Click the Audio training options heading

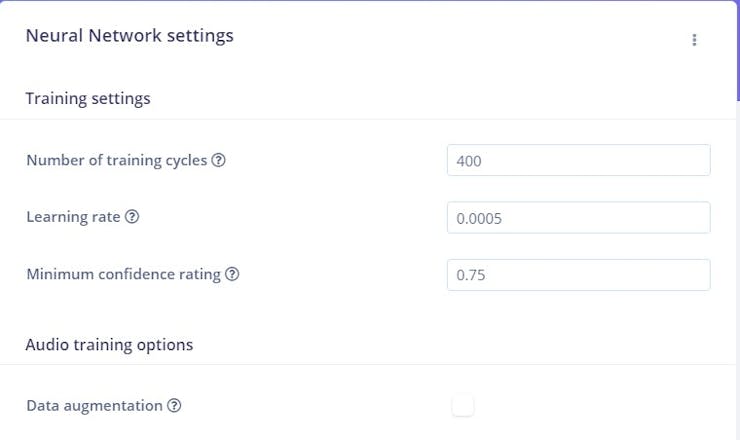pos(109,345)
